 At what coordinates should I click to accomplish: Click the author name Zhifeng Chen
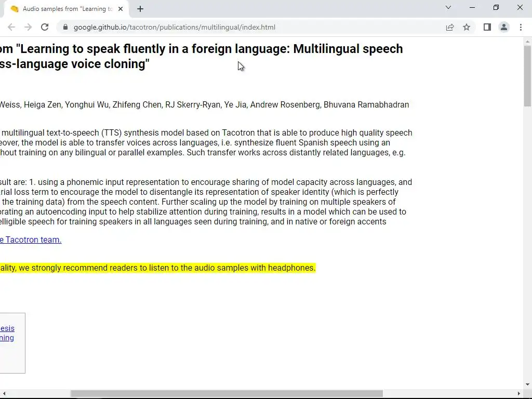pos(137,105)
